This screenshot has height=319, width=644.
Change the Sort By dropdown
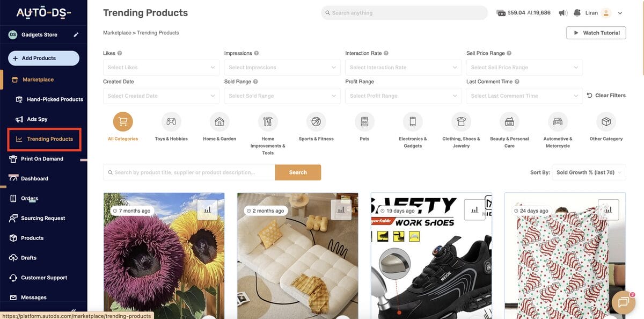[x=589, y=172]
